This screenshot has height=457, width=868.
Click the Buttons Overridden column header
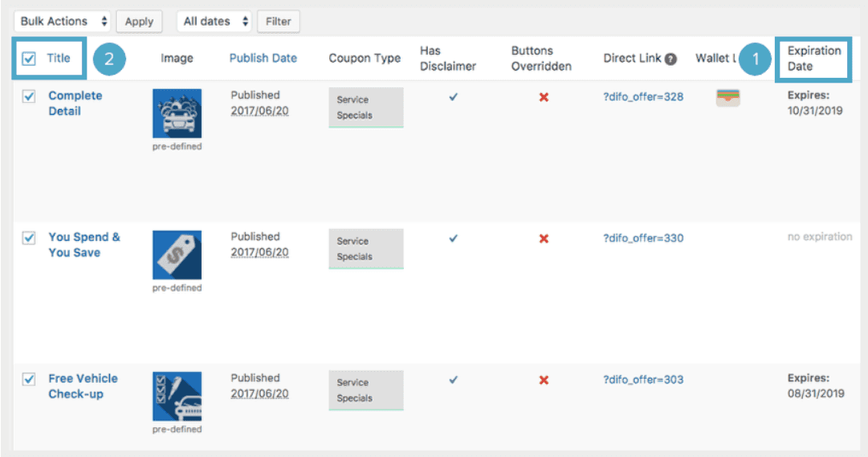(x=541, y=58)
